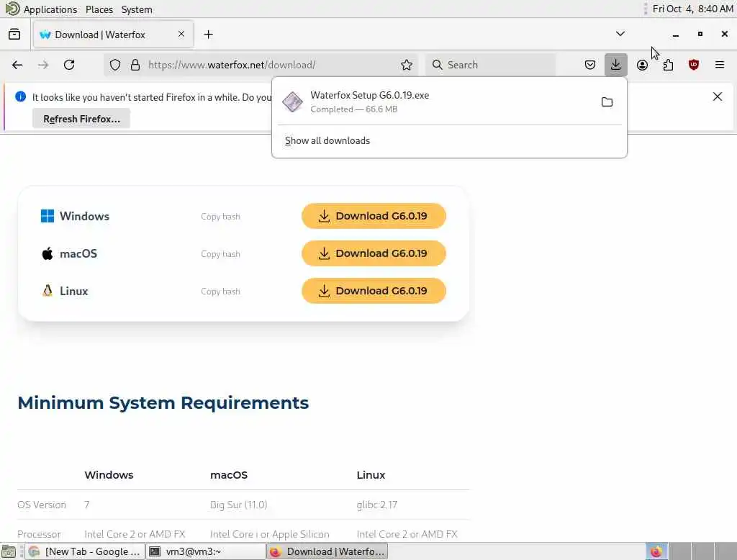Image resolution: width=737 pixels, height=560 pixels.
Task: Open containing folder for Waterfox Setup download
Action: pos(607,102)
